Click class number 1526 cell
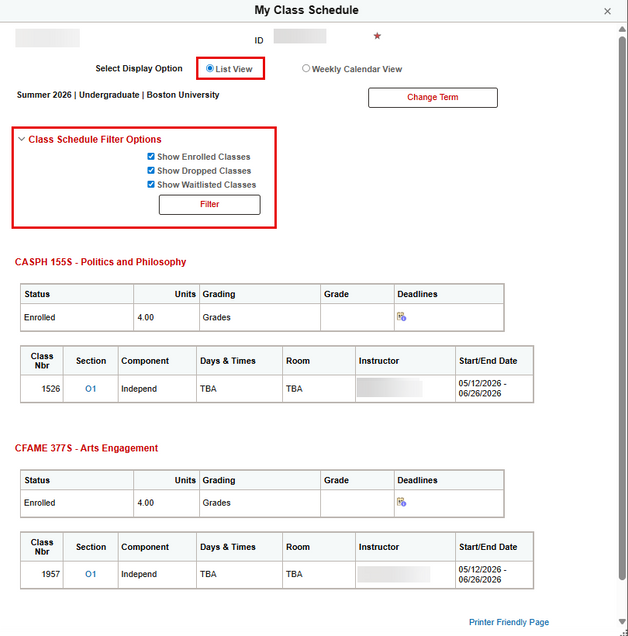 pos(42,389)
